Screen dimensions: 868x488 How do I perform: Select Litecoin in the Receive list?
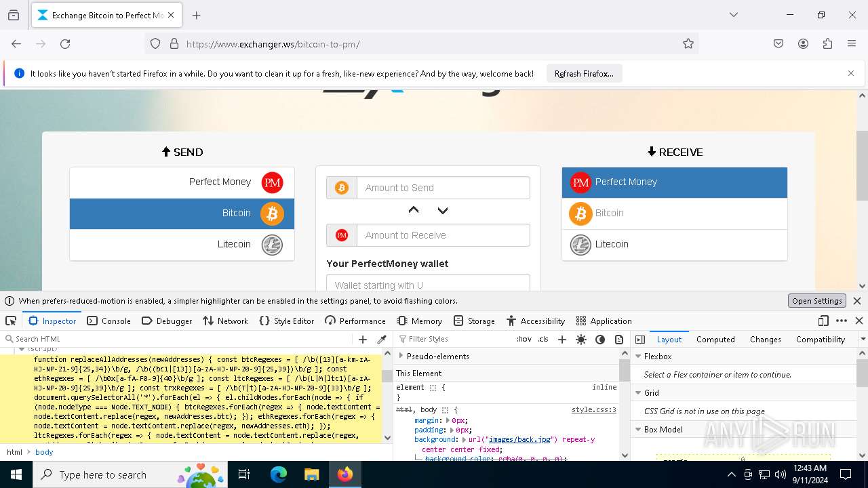675,245
